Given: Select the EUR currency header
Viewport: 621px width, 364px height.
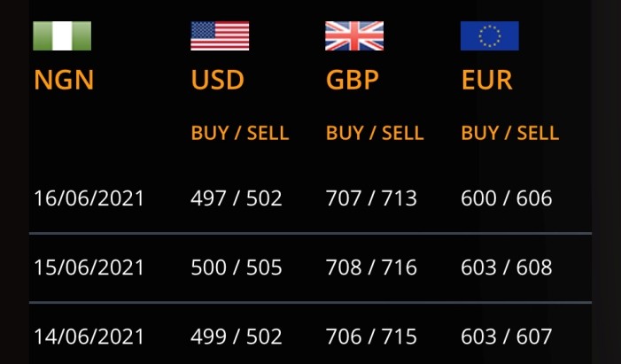Looking at the screenshot, I should coord(487,81).
